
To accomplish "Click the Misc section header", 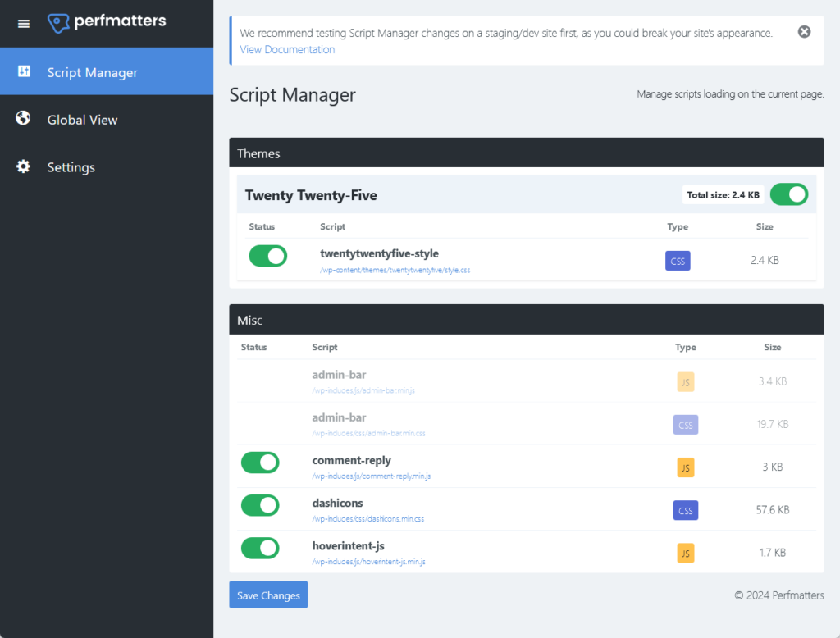I will (527, 320).
